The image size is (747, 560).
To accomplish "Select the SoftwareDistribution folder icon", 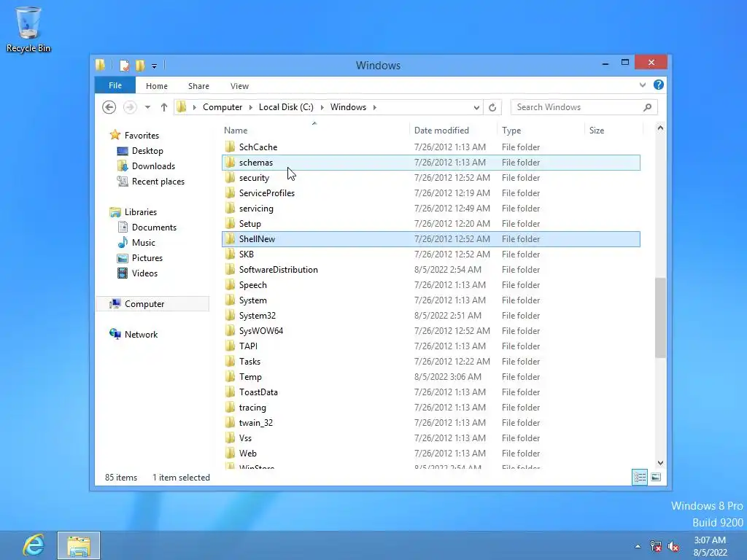I will (230, 269).
